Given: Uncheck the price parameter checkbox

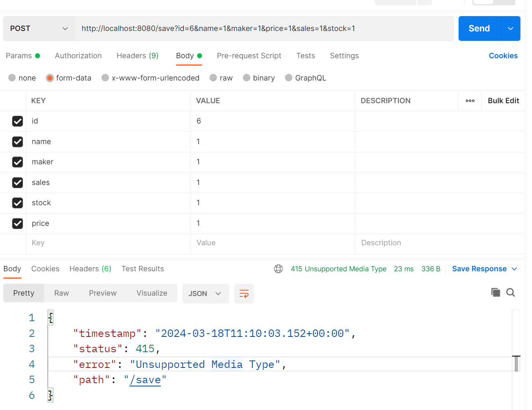Looking at the screenshot, I should 17,223.
